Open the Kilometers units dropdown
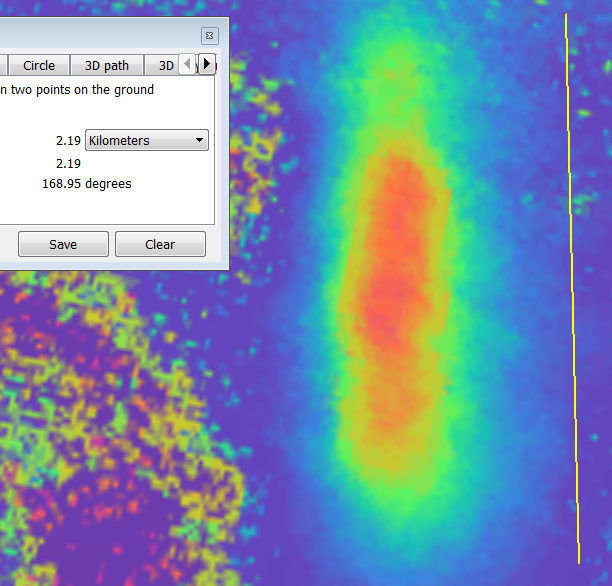The image size is (612, 586). [147, 140]
